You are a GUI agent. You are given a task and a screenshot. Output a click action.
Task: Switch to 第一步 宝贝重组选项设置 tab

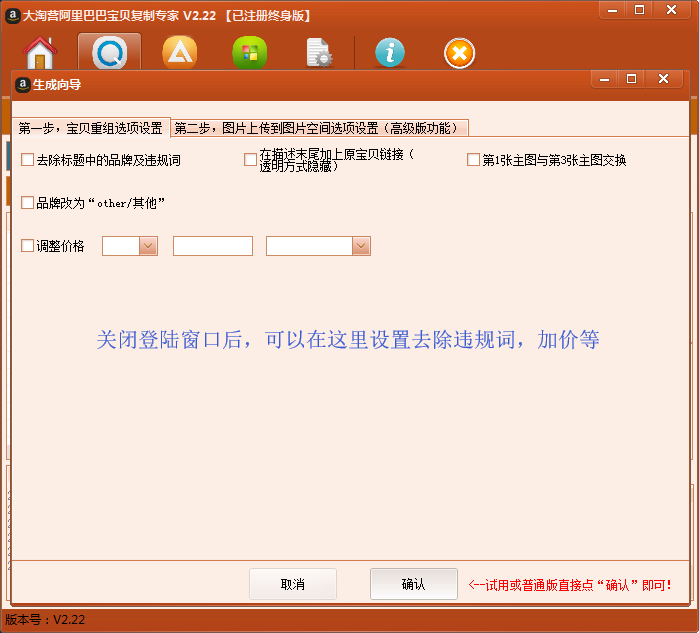[x=91, y=128]
